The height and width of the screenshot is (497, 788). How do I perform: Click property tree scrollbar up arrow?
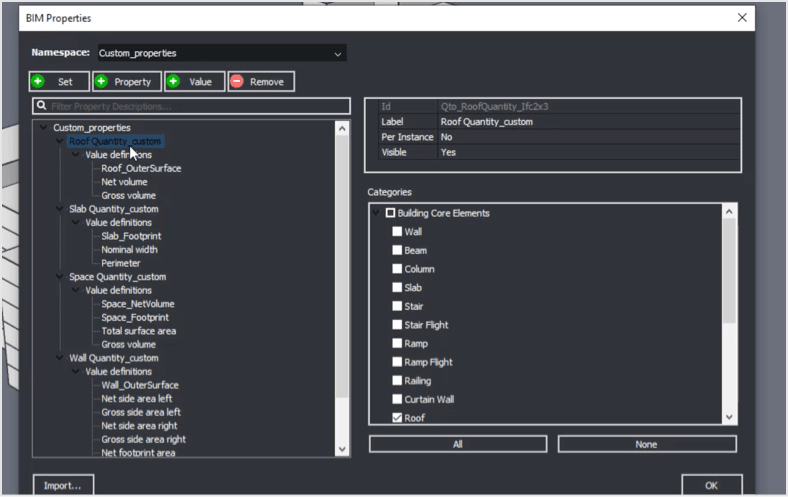click(x=342, y=129)
